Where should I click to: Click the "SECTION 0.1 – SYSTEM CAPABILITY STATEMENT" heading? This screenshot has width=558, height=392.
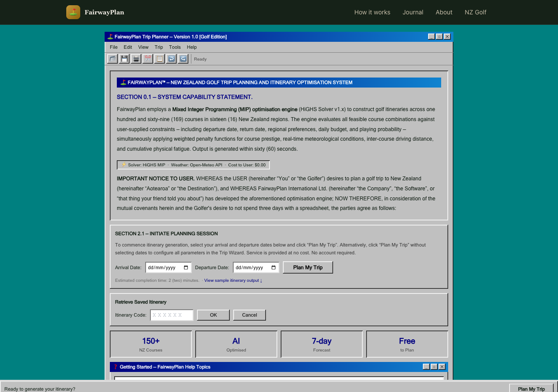tap(184, 97)
